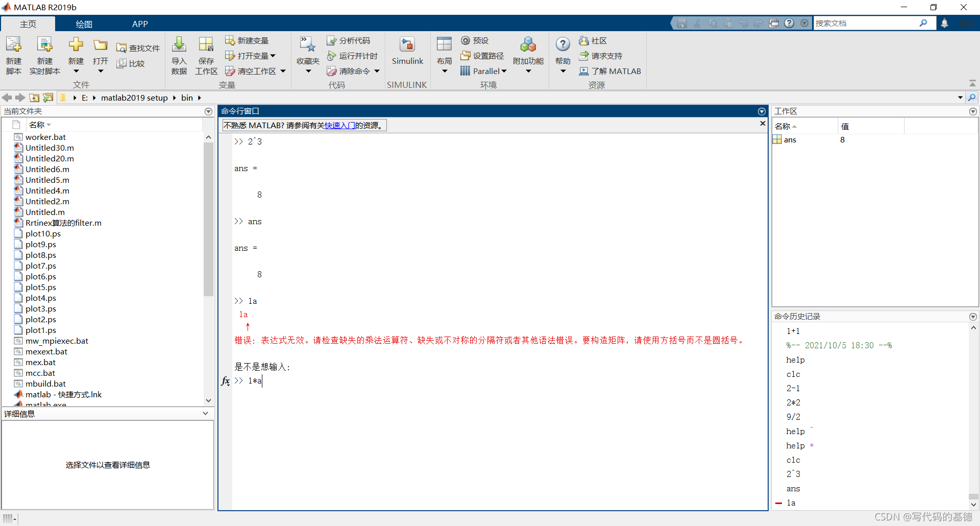Click the New Script (新建脚本) icon
This screenshot has width=980, height=526.
click(x=14, y=45)
